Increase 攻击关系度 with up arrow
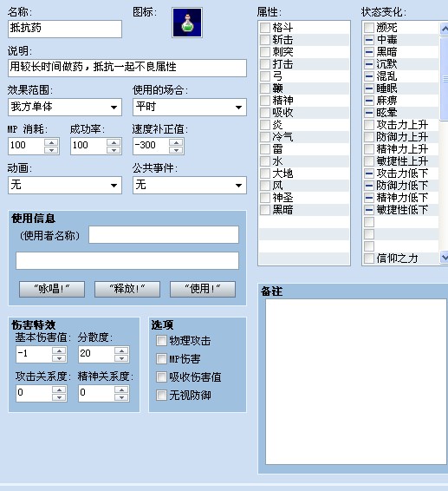This screenshot has height=491, width=448. [59, 390]
